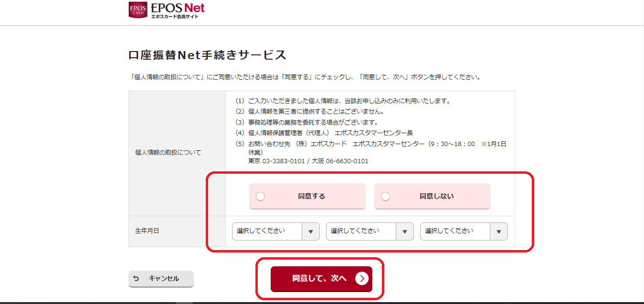Select the 同意する radio button
Viewport: 644px width, 304px height.
click(x=260, y=196)
